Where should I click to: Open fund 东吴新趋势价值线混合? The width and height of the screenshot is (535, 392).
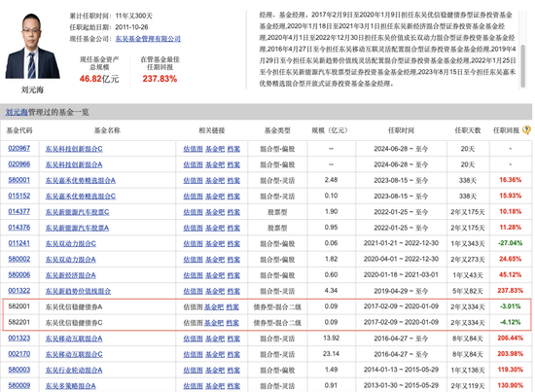[x=79, y=291]
